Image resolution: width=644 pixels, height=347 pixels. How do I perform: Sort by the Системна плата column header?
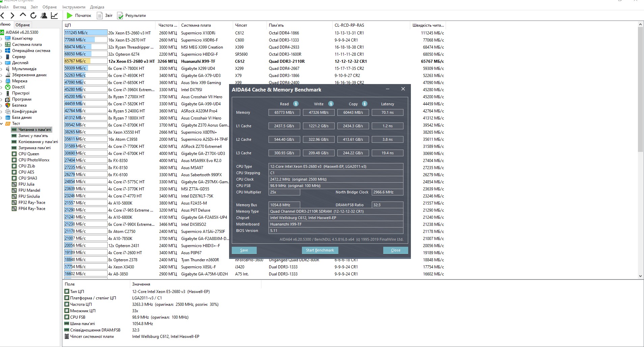tap(206, 25)
